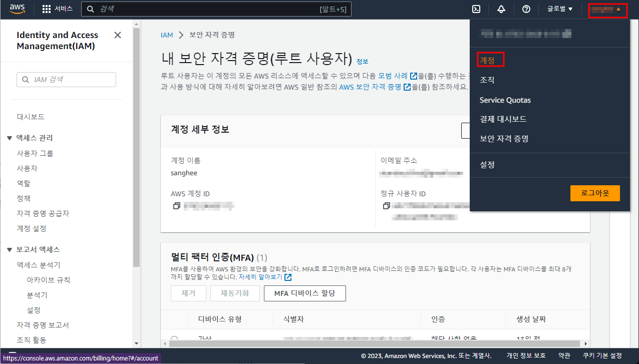Open the 글로벌 region dropdown

(560, 9)
